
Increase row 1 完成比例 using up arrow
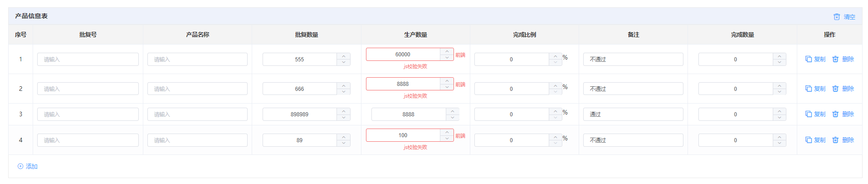click(x=556, y=56)
